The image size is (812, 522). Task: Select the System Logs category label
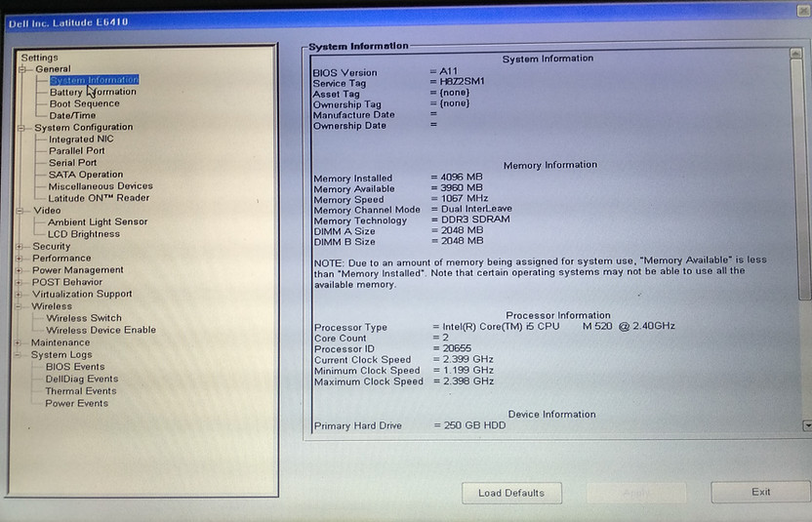click(x=61, y=355)
